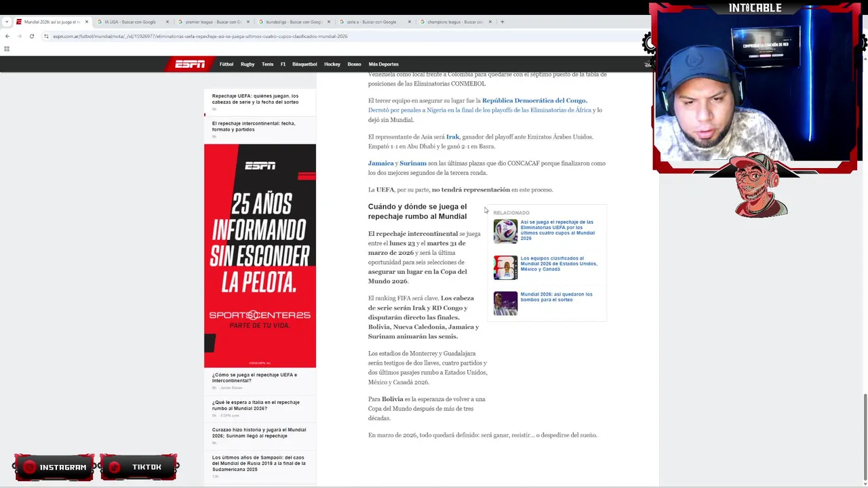Follow the Surinam link in the article
Viewport: 868px width, 488px height.
(413, 163)
